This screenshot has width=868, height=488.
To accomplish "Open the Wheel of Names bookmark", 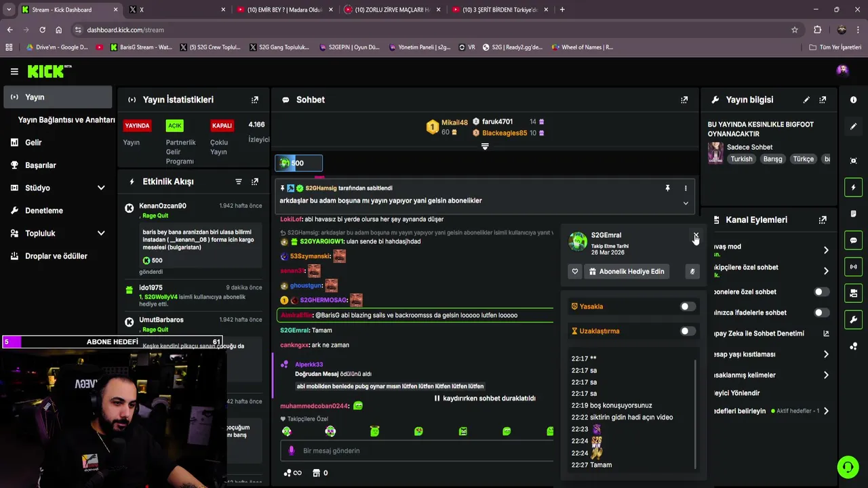I will 583,47.
